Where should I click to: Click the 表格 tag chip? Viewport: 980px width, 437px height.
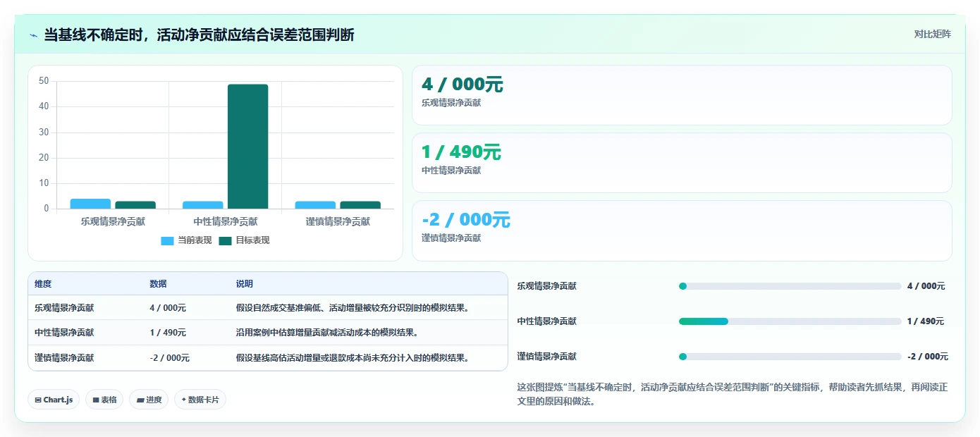[x=104, y=400]
